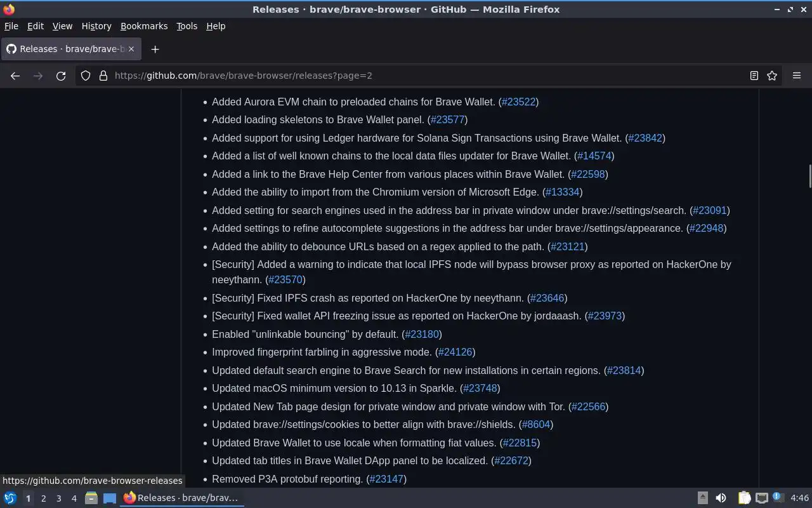Show site security padlock info

click(x=103, y=76)
